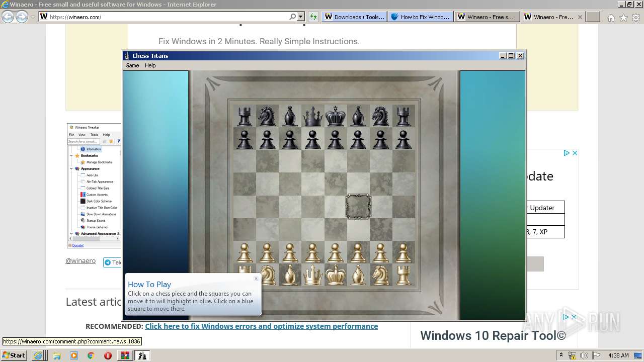Screen dimensions: 644x362
Task: Select the white bishop beside the queen
Action: (290, 275)
